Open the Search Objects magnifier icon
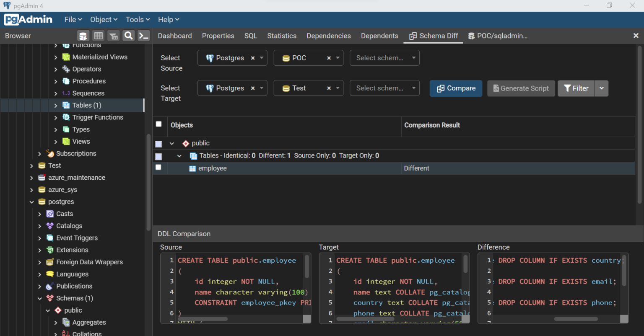644x336 pixels. click(x=129, y=36)
